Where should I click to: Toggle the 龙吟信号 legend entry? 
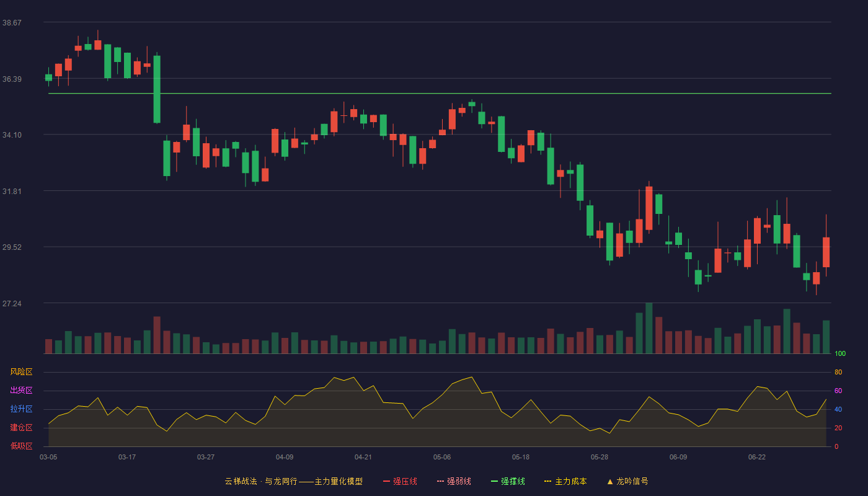point(627,481)
